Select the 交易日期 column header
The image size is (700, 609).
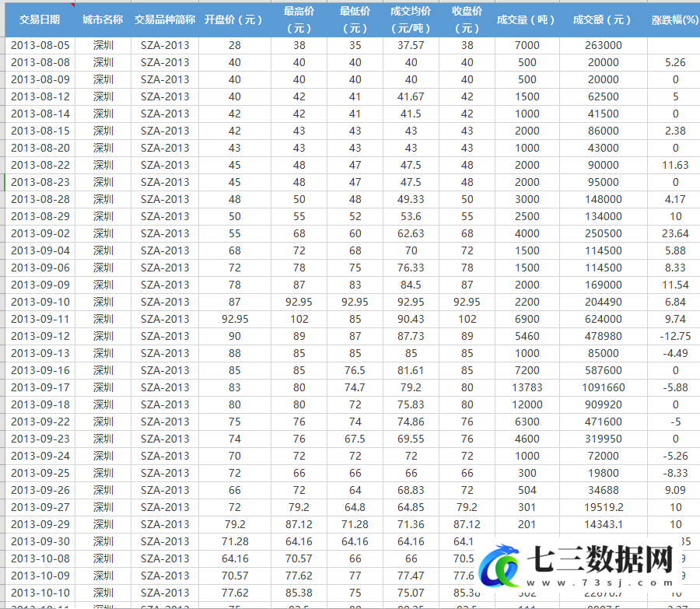click(x=40, y=19)
